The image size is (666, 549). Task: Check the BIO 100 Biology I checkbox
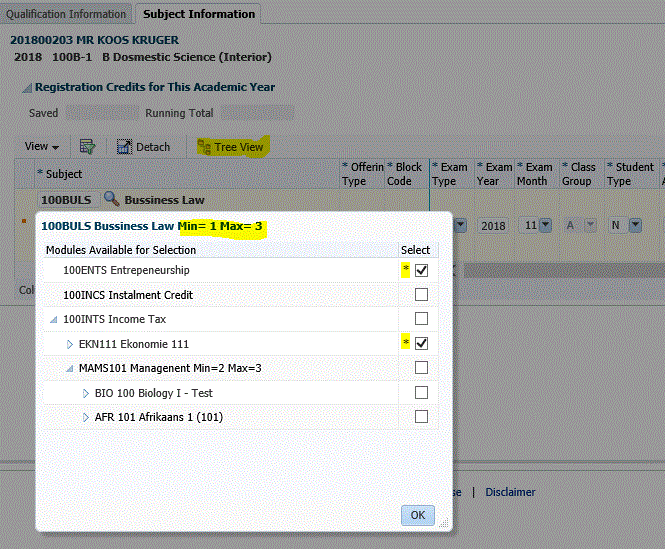[421, 392]
